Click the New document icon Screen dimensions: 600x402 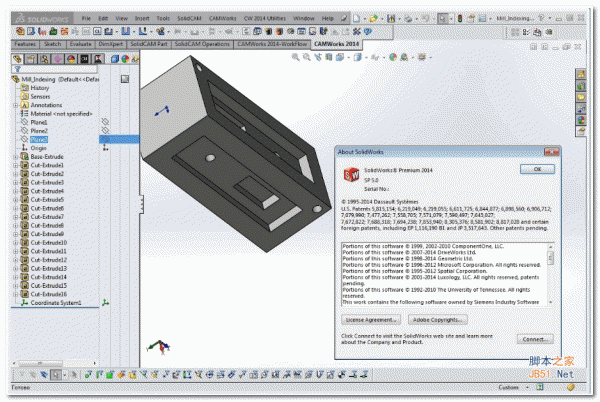[x=356, y=18]
